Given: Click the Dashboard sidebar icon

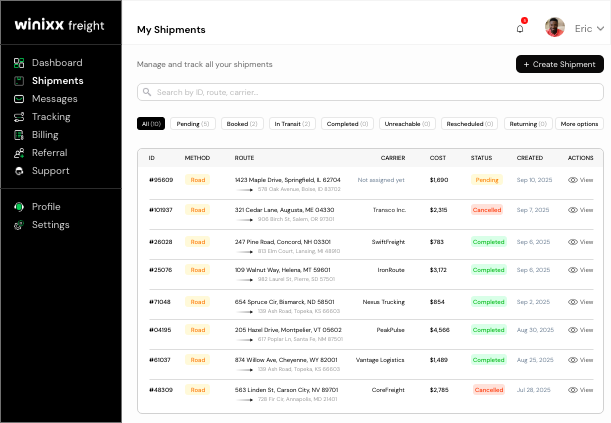Looking at the screenshot, I should [19, 63].
